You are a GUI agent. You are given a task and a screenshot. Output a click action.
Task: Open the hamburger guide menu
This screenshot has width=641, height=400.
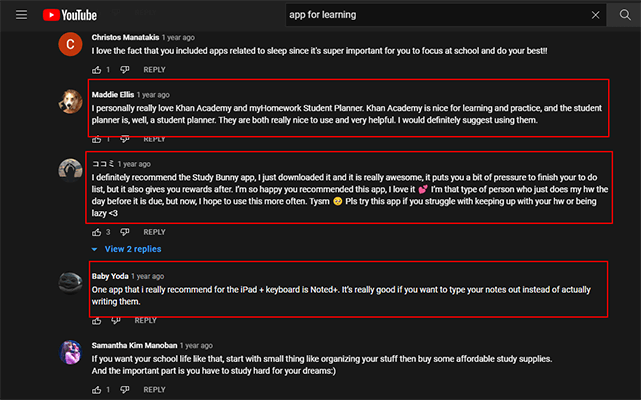21,15
